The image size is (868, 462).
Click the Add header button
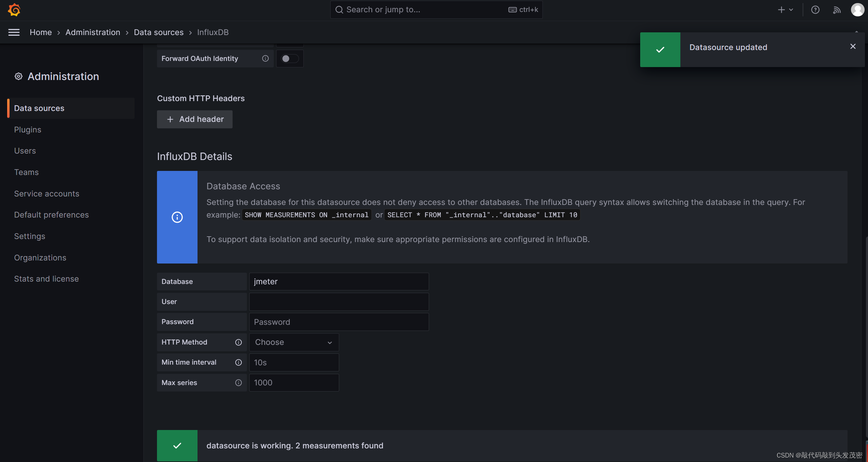point(195,119)
